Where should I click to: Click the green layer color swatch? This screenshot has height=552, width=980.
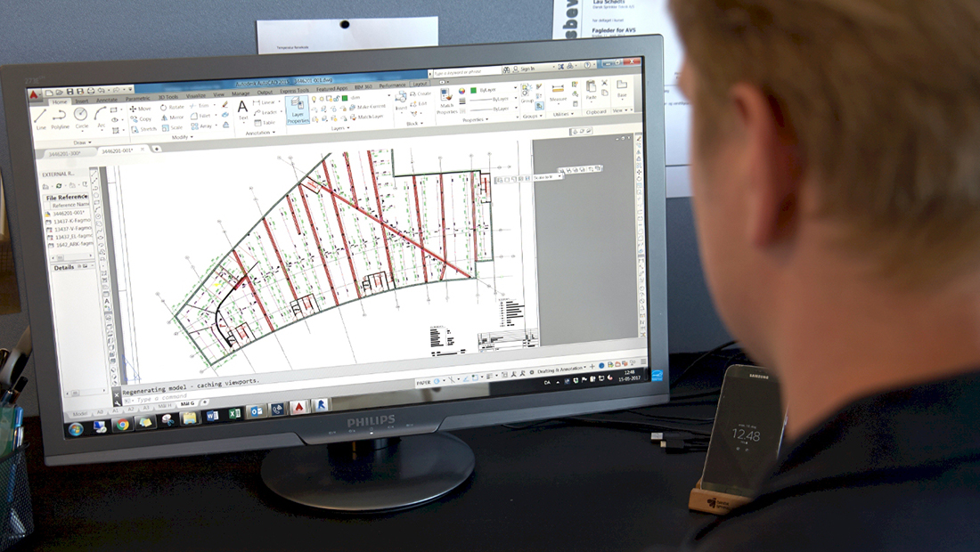coord(345,98)
